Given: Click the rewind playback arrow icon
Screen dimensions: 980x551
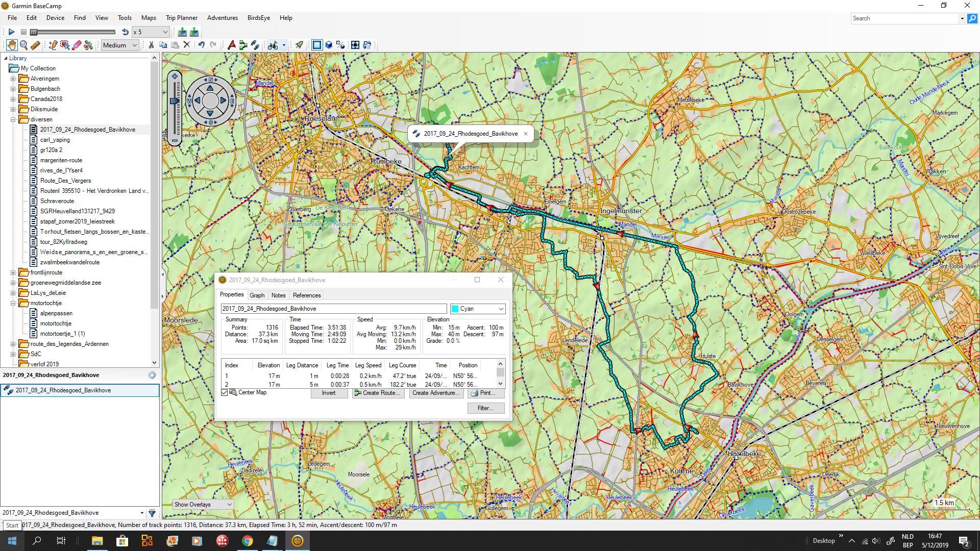Looking at the screenshot, I should (125, 32).
